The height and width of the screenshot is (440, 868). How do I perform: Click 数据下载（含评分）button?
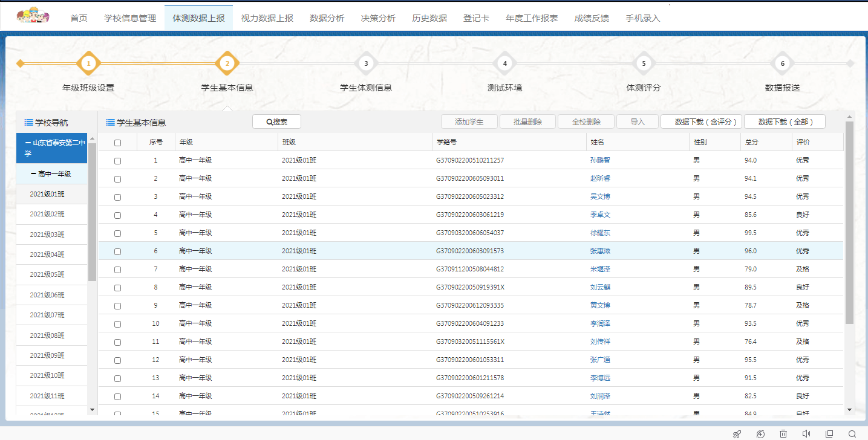point(701,121)
